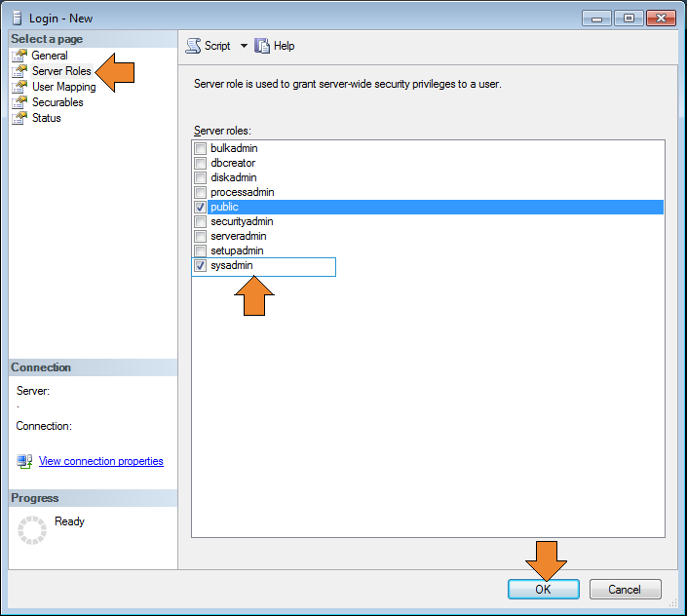Click the Script toolbar icon

193,46
